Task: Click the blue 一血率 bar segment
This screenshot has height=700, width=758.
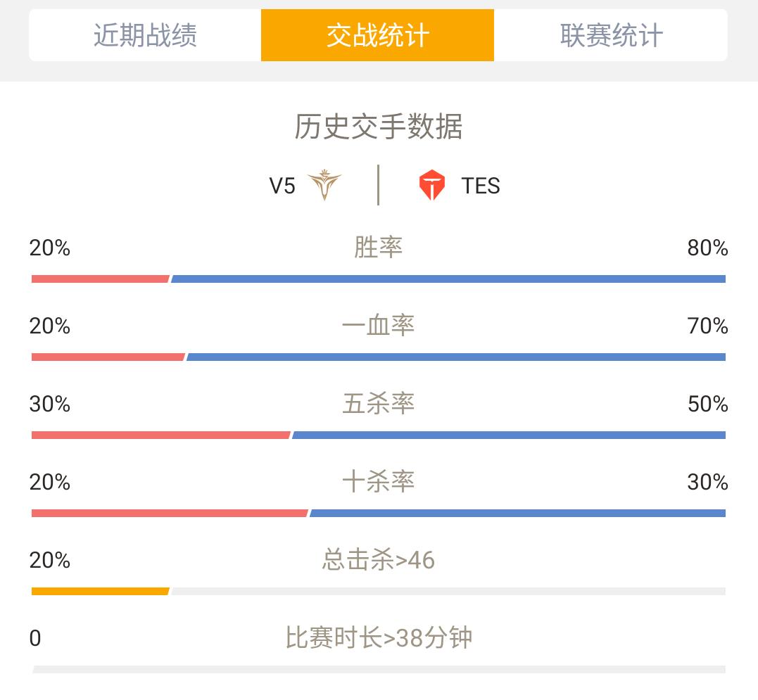Action: click(x=456, y=357)
